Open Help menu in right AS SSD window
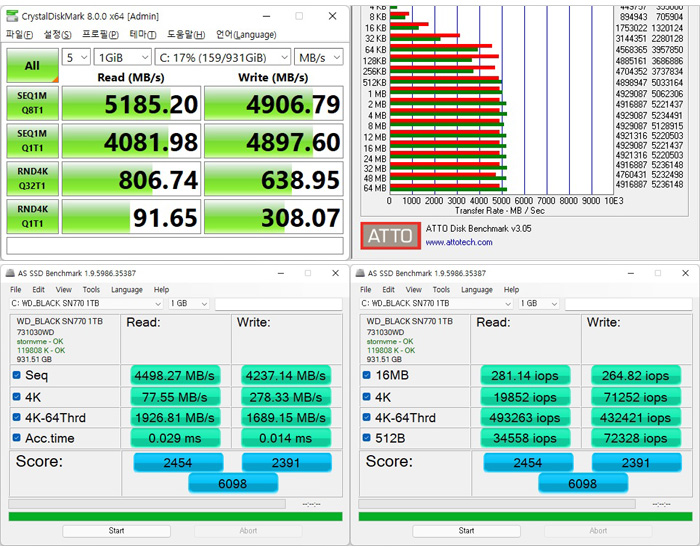 tap(512, 290)
